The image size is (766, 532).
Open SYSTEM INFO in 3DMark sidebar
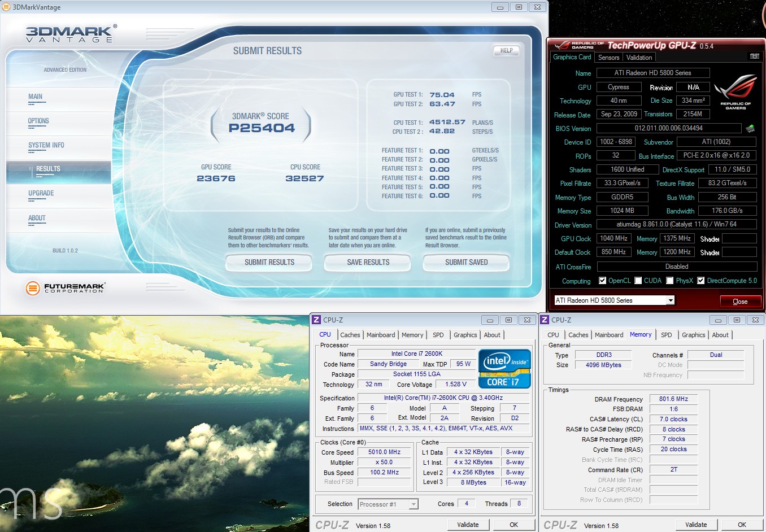46,145
